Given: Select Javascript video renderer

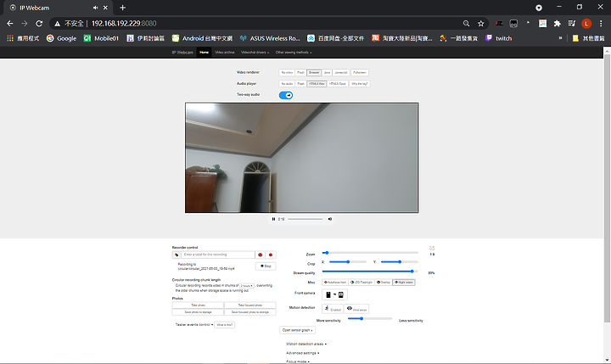Looking at the screenshot, I should click(x=341, y=72).
